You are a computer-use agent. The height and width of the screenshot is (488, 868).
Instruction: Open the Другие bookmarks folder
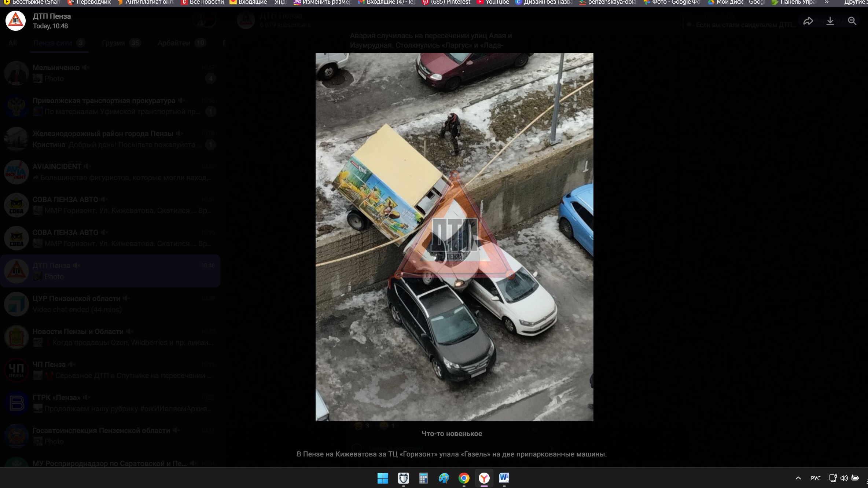pyautogui.click(x=855, y=2)
